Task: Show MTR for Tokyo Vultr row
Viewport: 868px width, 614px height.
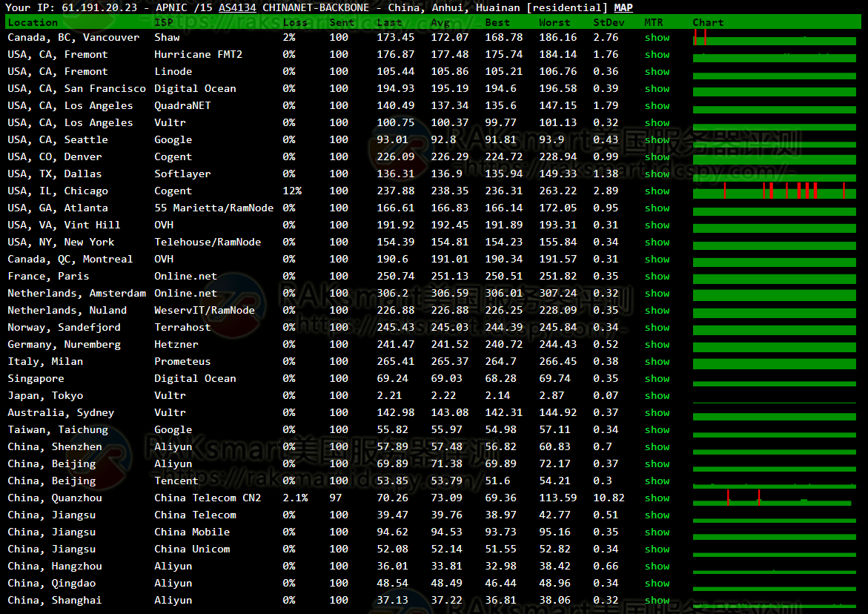Action: [657, 396]
